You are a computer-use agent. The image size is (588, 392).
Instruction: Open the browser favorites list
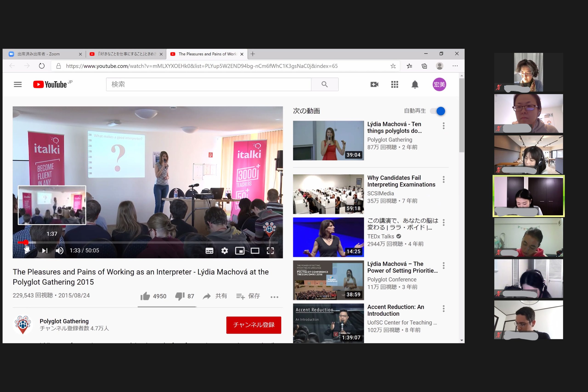tap(409, 66)
